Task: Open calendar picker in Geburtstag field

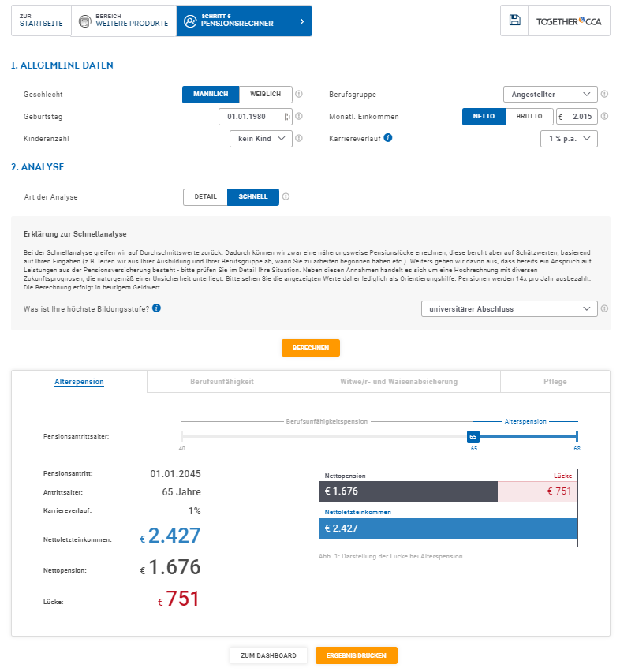Action: point(286,117)
